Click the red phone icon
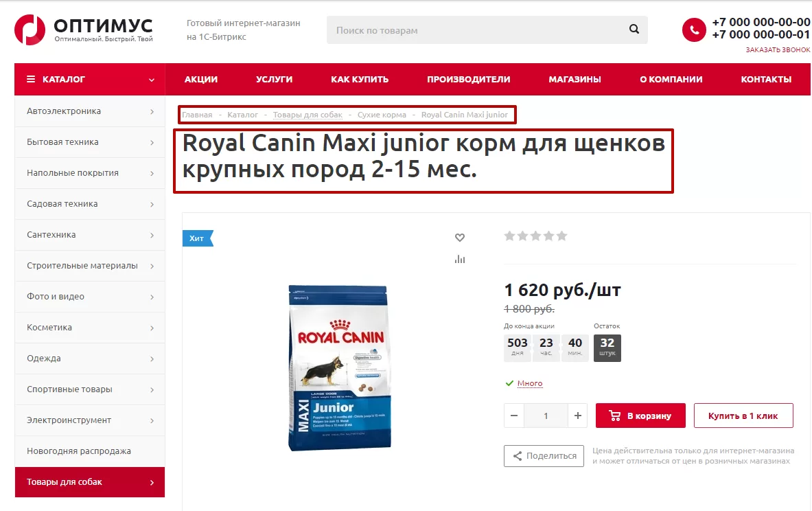The image size is (812, 511). pos(694,30)
